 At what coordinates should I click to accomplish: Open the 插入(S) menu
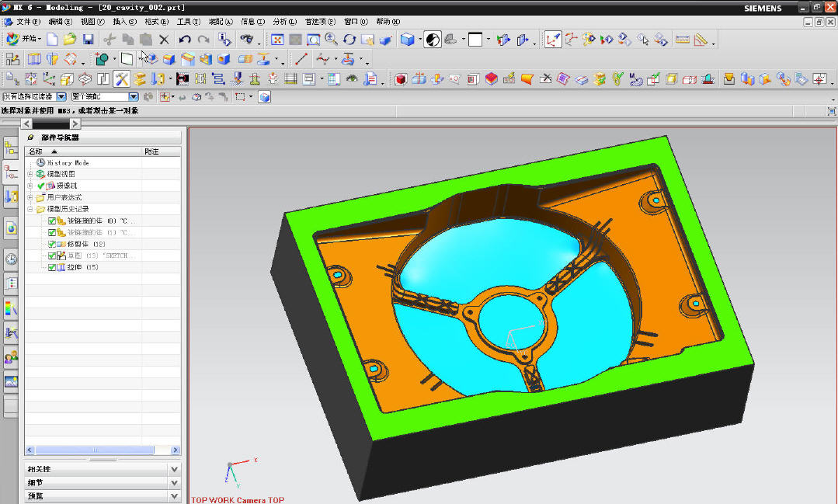click(x=124, y=21)
